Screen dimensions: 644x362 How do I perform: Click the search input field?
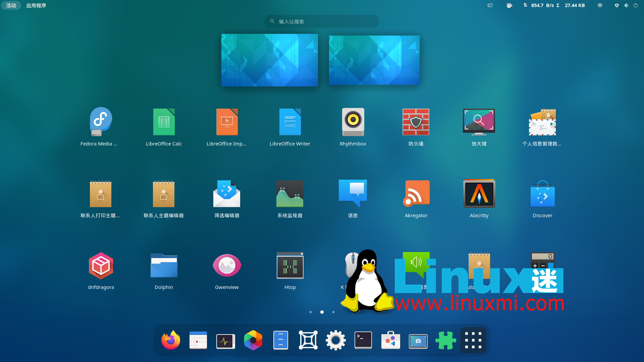[x=322, y=21]
